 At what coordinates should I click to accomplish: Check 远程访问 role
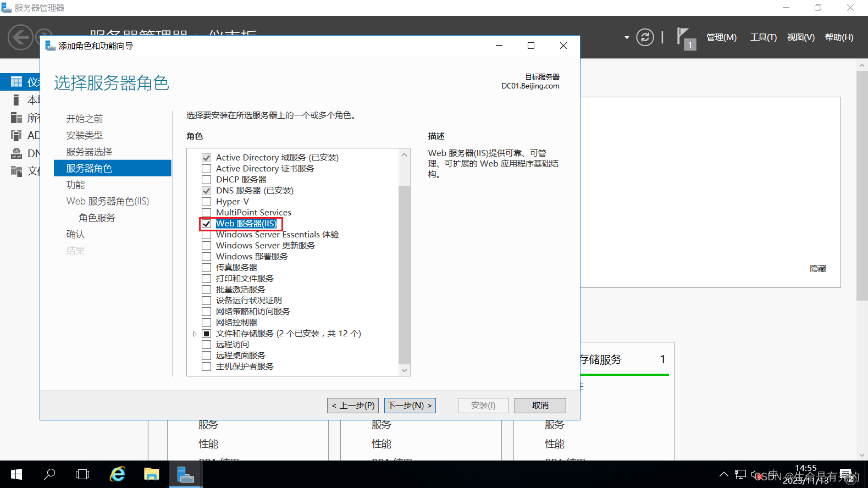point(207,345)
